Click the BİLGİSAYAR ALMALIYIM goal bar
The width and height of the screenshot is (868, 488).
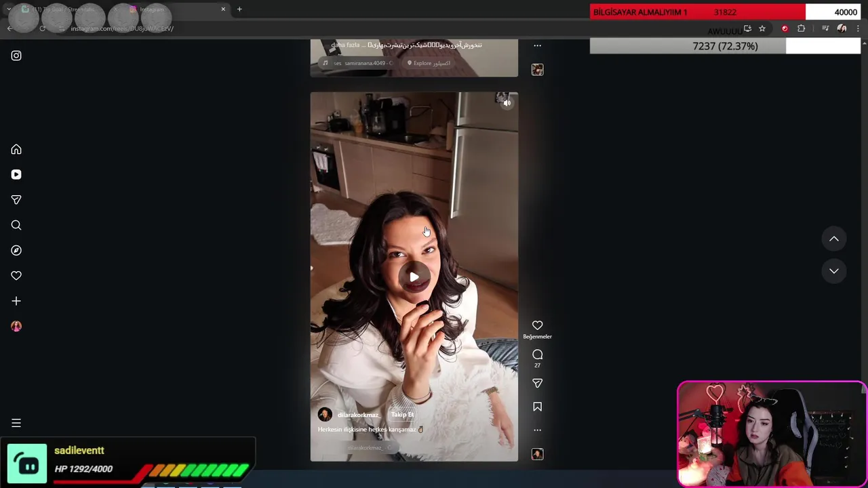[x=726, y=12]
